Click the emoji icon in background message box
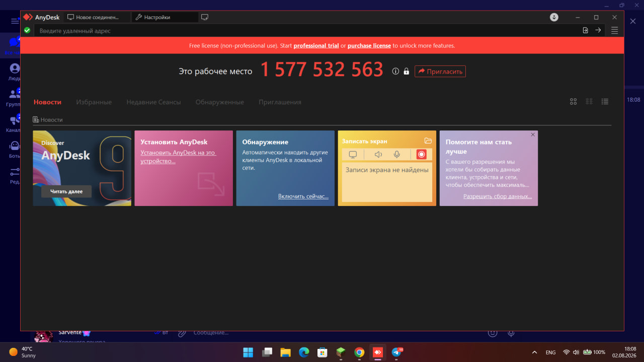Image resolution: width=644 pixels, height=362 pixels. (x=493, y=333)
